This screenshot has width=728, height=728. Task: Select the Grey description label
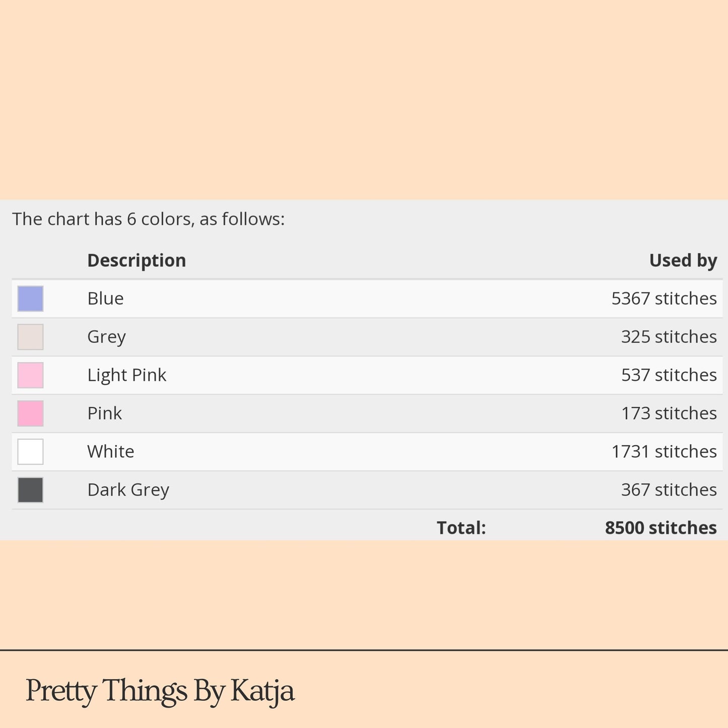click(x=106, y=337)
